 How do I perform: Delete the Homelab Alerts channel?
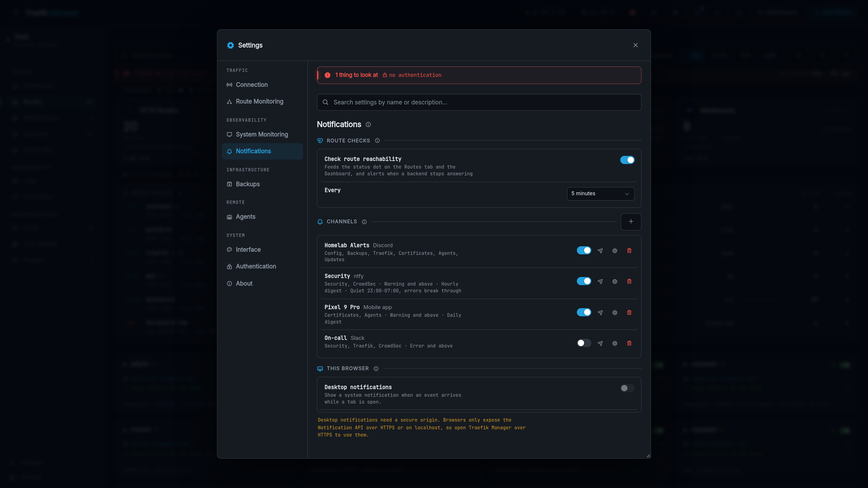point(629,251)
